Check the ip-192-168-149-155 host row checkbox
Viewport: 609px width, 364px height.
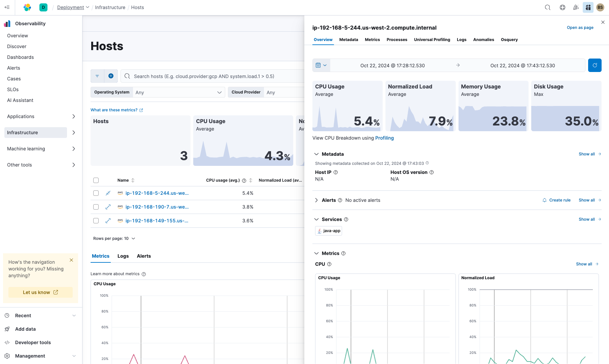click(96, 221)
